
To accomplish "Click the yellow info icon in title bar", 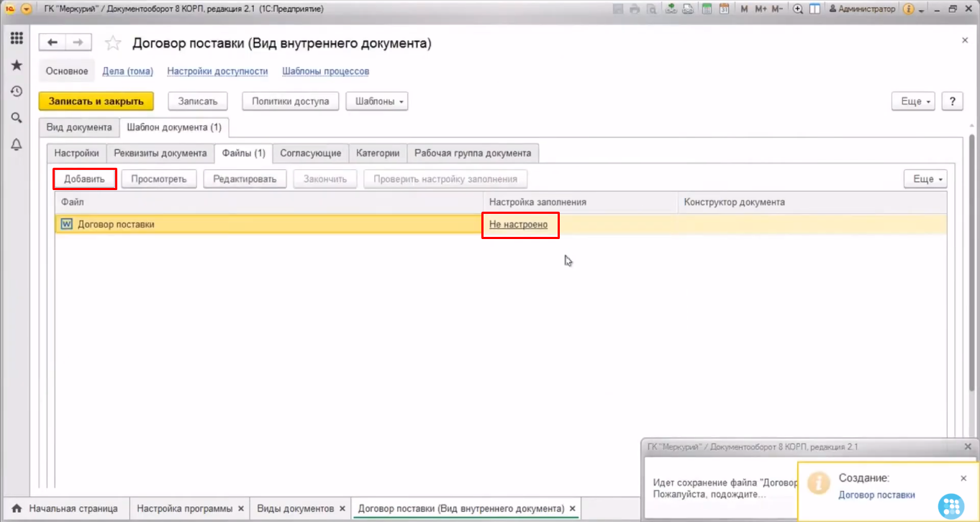I will (908, 9).
